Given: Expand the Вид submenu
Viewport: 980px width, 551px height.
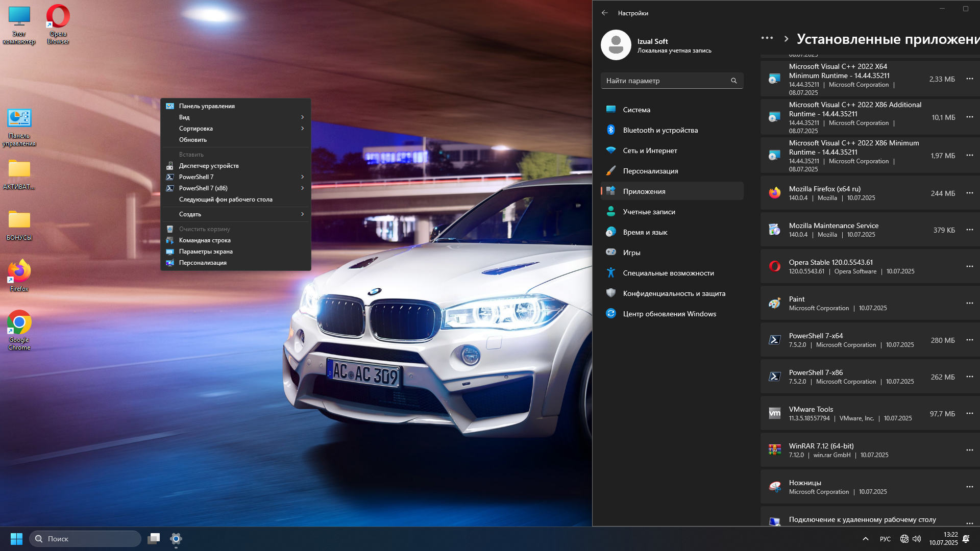Looking at the screenshot, I should (x=236, y=117).
